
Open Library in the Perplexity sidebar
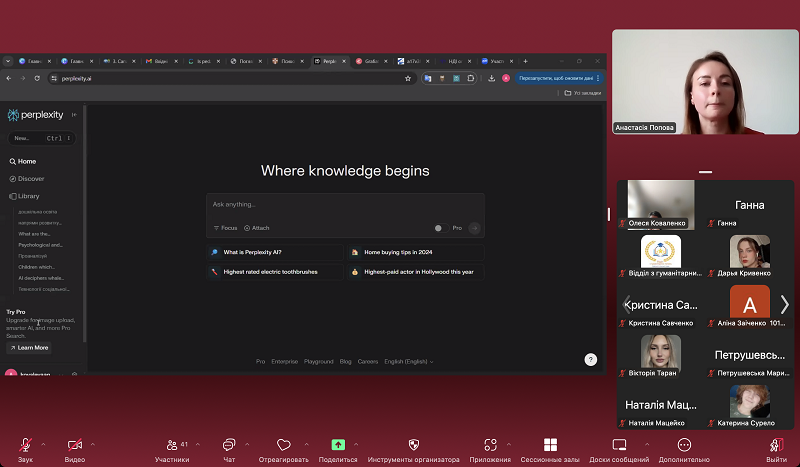point(28,196)
